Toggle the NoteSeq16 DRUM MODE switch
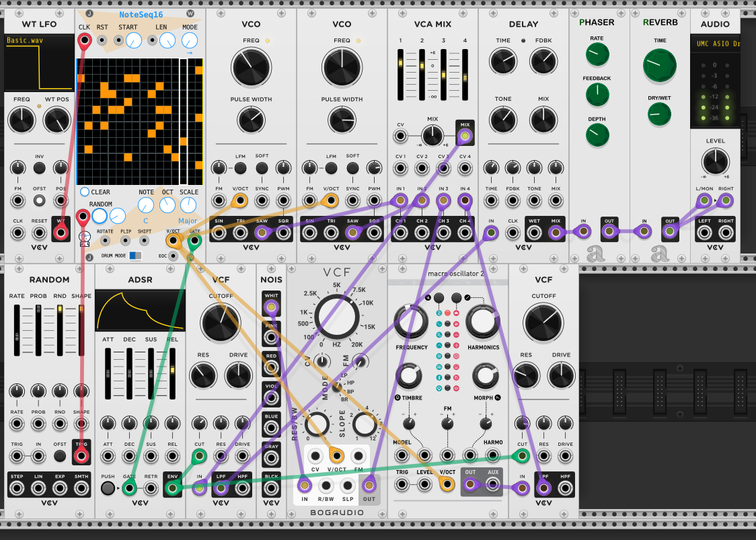The width and height of the screenshot is (756, 540). pos(135,256)
